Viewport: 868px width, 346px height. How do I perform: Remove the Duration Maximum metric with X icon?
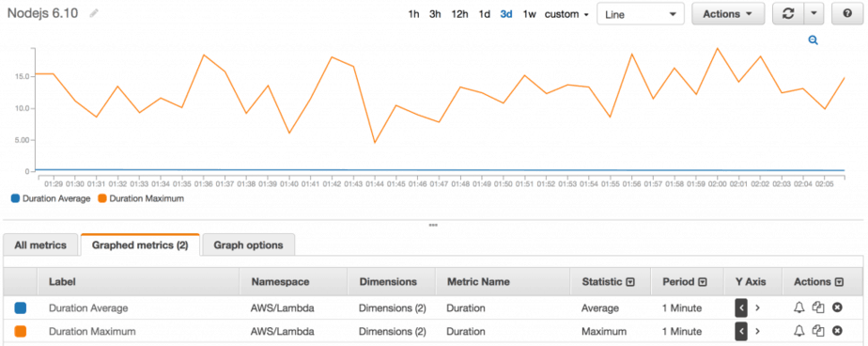837,331
